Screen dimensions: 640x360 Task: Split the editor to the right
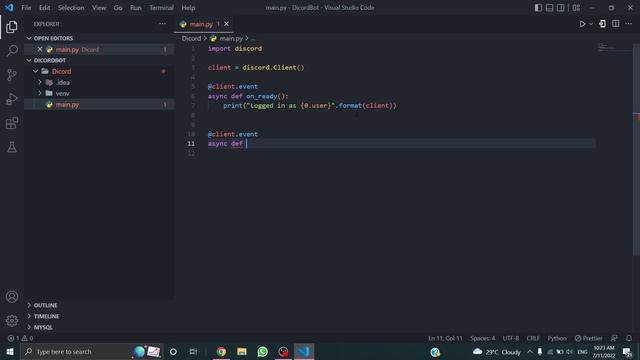point(616,24)
